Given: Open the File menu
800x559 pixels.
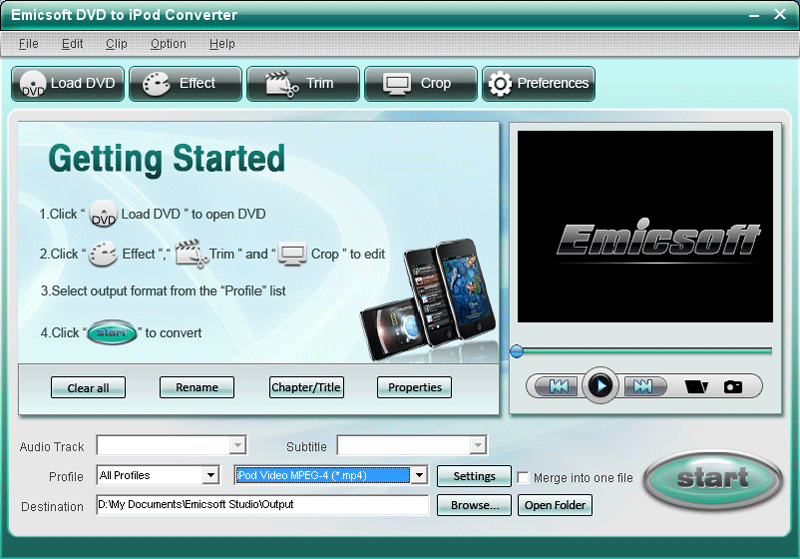Looking at the screenshot, I should 29,44.
